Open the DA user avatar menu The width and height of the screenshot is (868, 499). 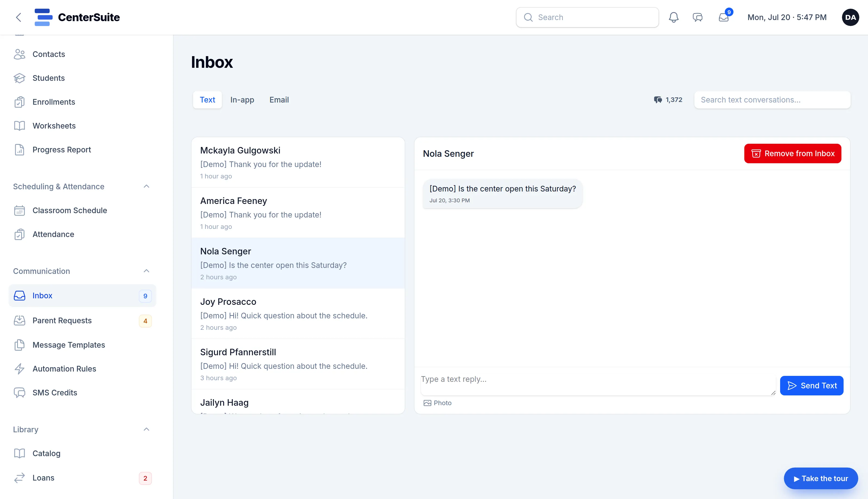850,17
